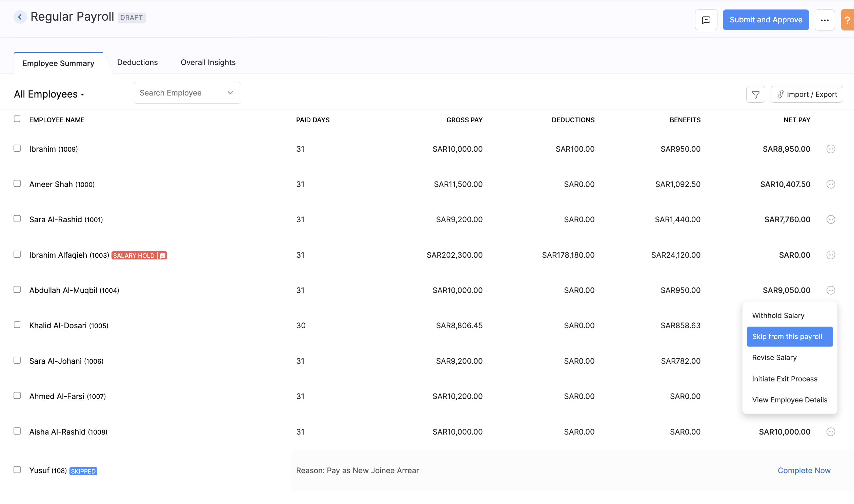
Task: Open the ellipsis menu next to Submit and Approve
Action: pos(825,20)
